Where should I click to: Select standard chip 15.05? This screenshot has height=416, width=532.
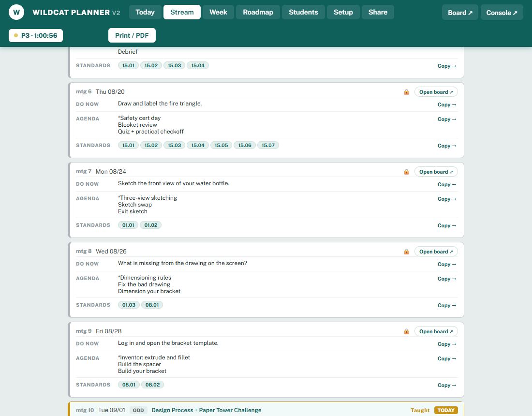pos(221,145)
